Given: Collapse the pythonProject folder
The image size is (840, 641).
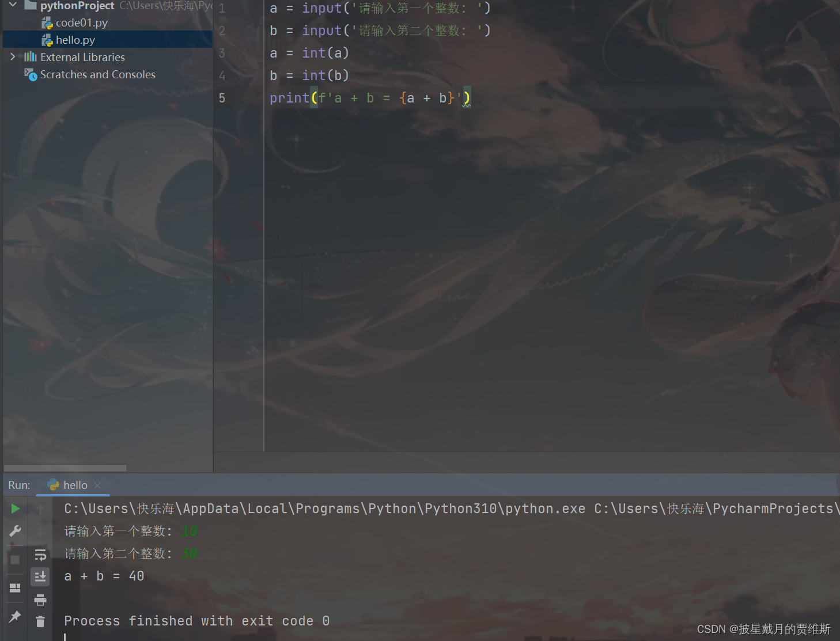Looking at the screenshot, I should coord(13,5).
